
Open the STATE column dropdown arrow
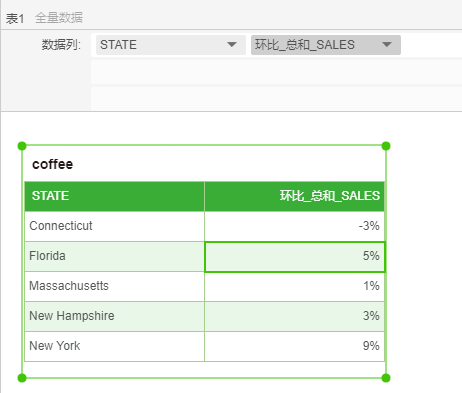click(x=232, y=44)
